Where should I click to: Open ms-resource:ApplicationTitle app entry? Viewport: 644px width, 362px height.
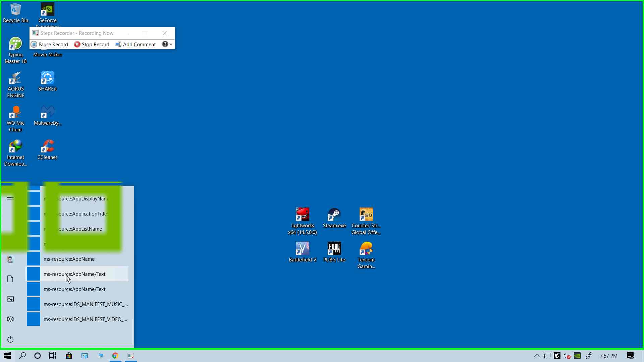click(77, 214)
